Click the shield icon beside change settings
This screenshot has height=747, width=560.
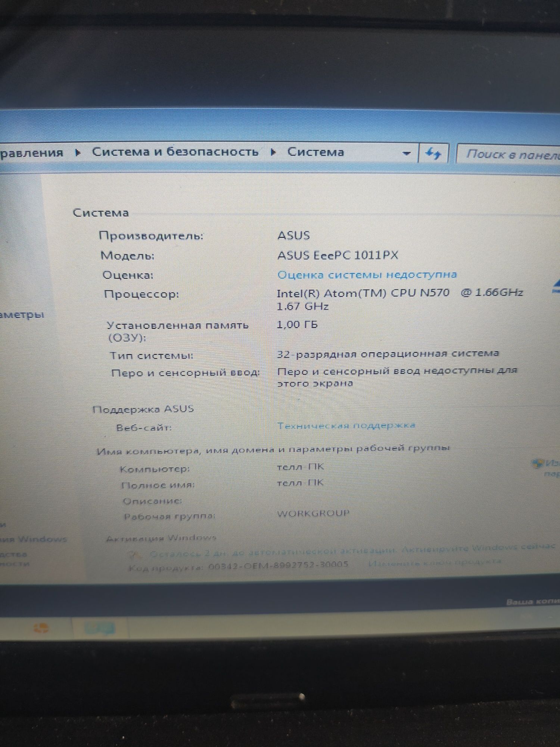click(x=537, y=464)
